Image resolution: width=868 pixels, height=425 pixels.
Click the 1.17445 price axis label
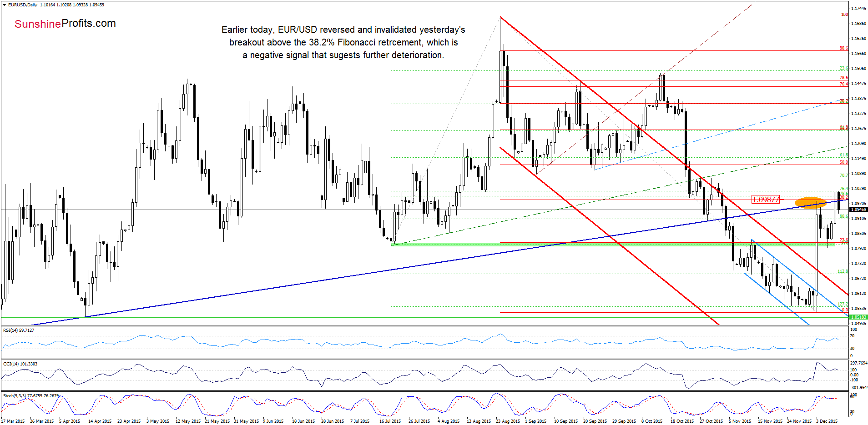pyautogui.click(x=859, y=9)
